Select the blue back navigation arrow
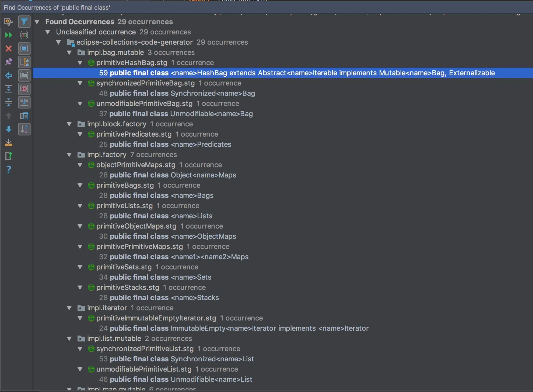This screenshot has height=392, width=533. tap(9, 76)
